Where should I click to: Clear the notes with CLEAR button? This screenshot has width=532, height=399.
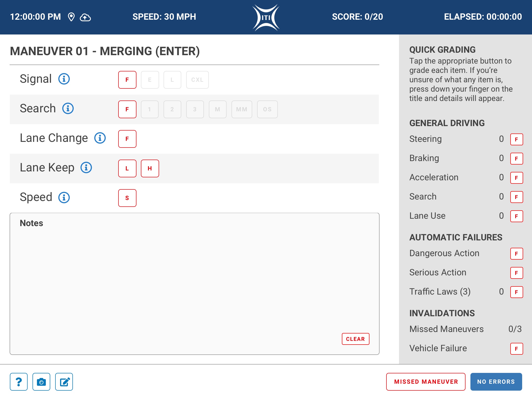pyautogui.click(x=355, y=339)
